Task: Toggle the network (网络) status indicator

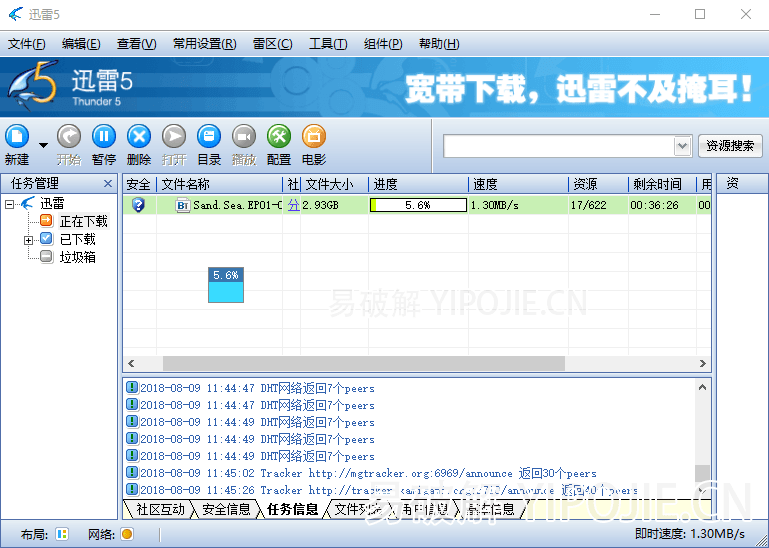Action: coord(127,534)
